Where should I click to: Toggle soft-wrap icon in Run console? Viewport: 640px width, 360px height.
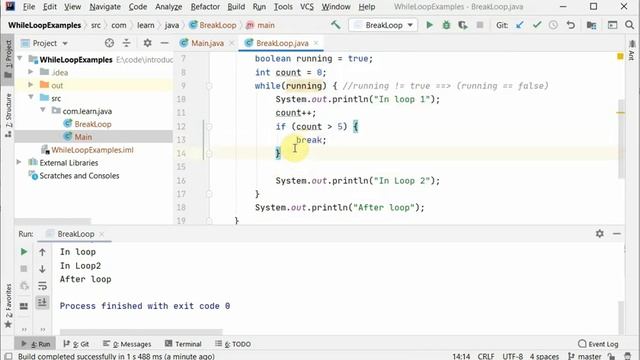42,286
